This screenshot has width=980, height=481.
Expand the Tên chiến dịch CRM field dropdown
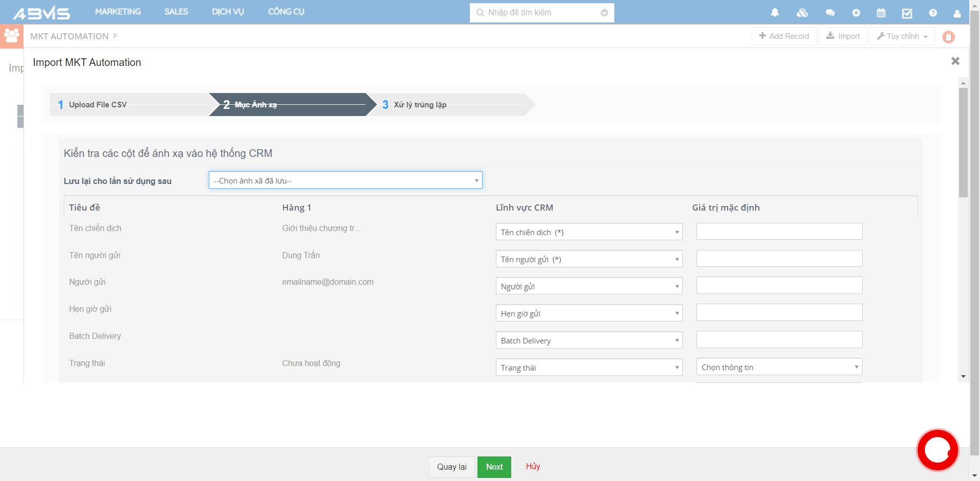pos(589,232)
